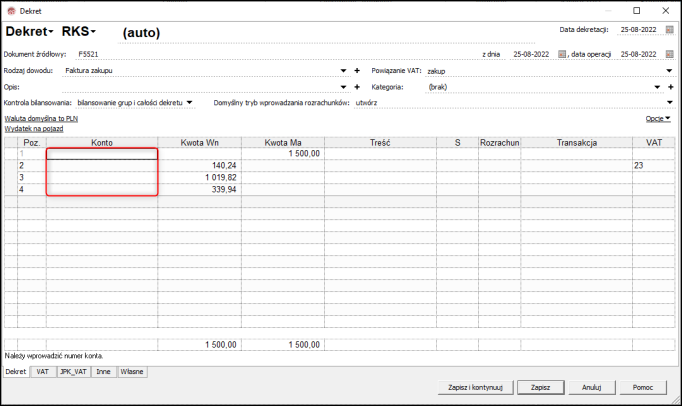682x406 pixels.
Task: Open calendar for 'z dnia' date
Action: [562, 54]
